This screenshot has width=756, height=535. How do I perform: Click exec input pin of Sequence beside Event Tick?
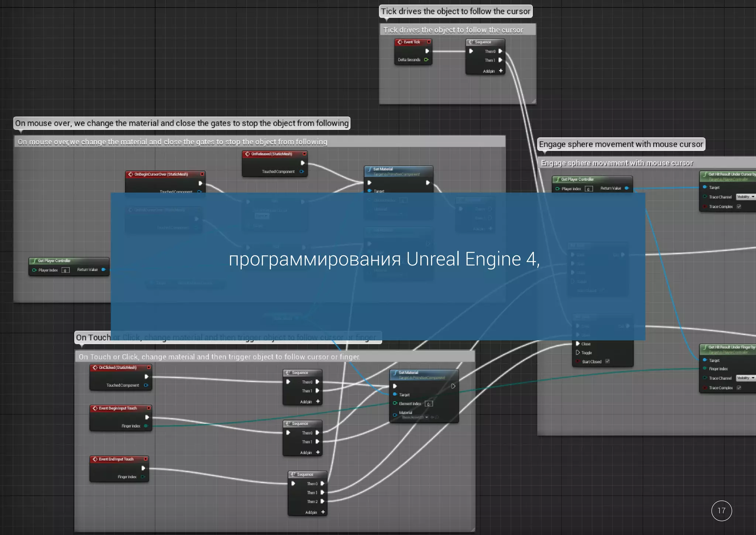tap(471, 51)
